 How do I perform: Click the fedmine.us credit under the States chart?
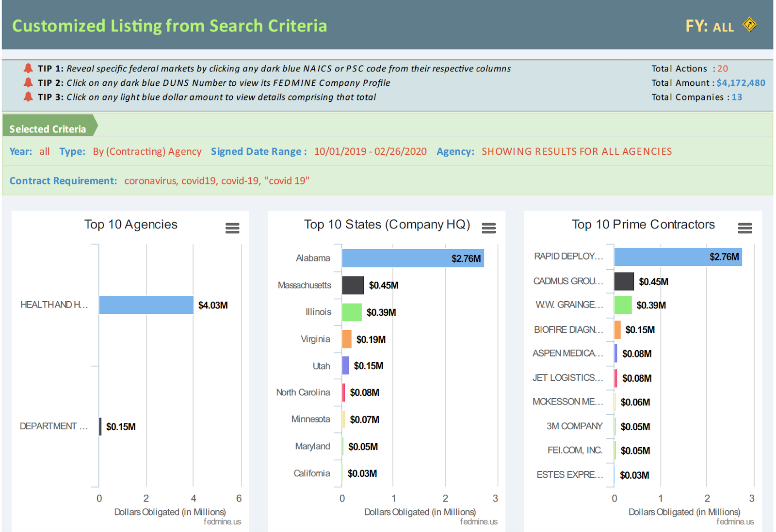479,522
